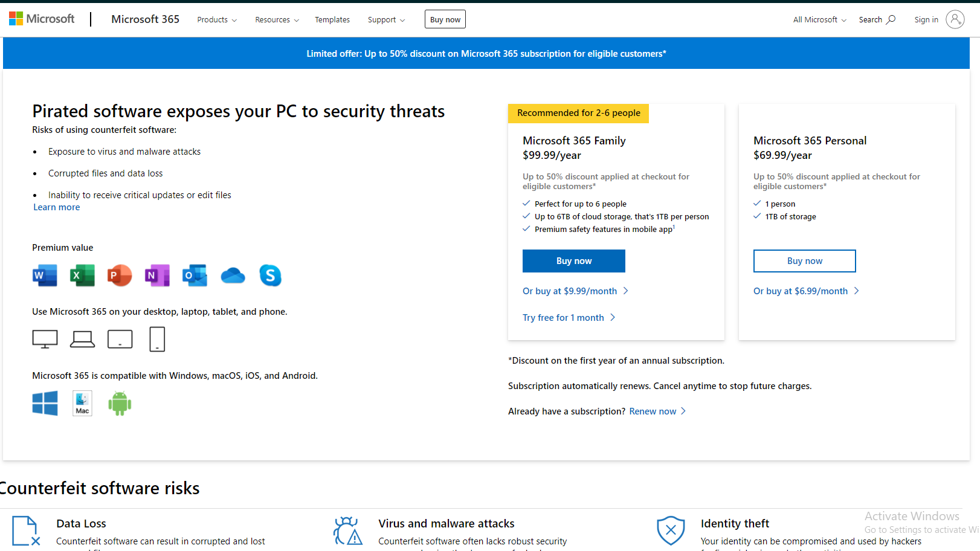980x551 pixels.
Task: Click the Word app icon
Action: click(45, 275)
